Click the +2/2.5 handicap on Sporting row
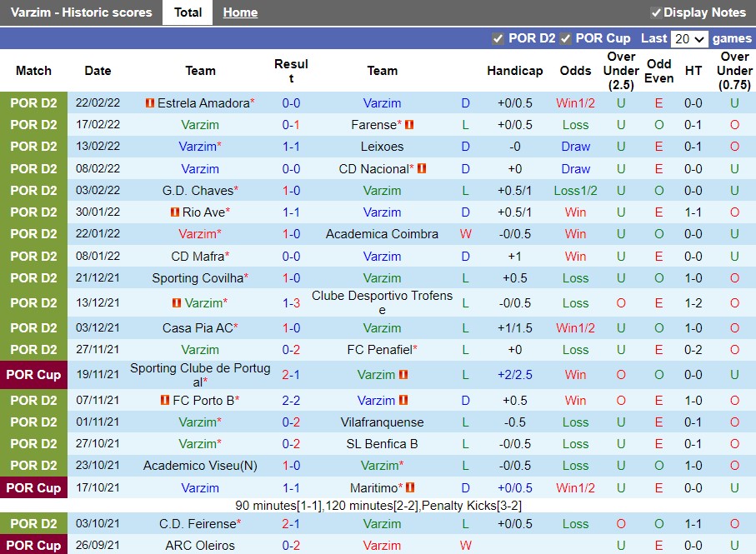 click(x=515, y=375)
